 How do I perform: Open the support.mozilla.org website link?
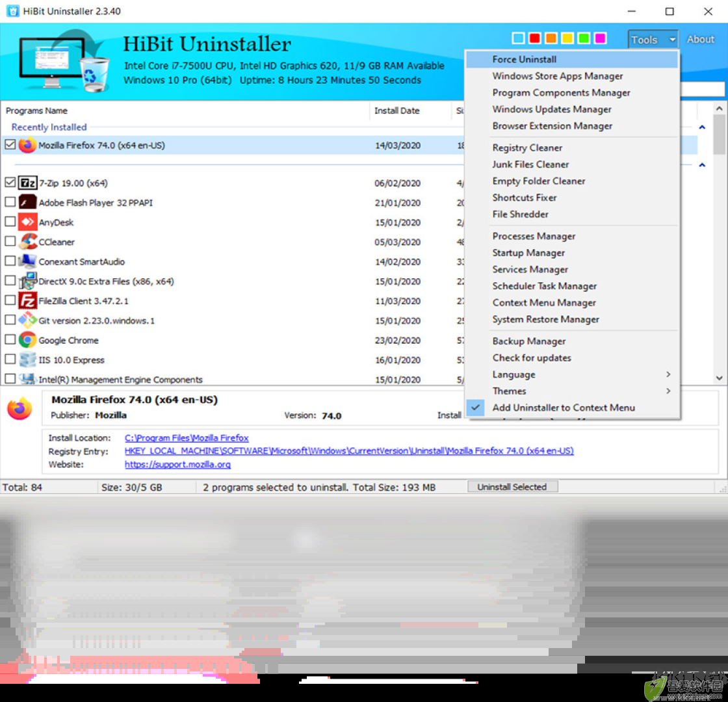(x=177, y=464)
